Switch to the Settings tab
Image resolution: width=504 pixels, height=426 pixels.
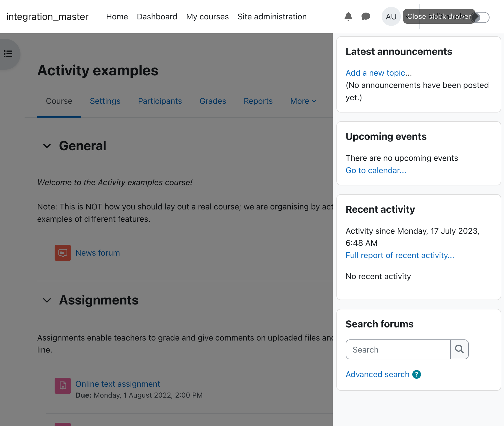point(105,101)
